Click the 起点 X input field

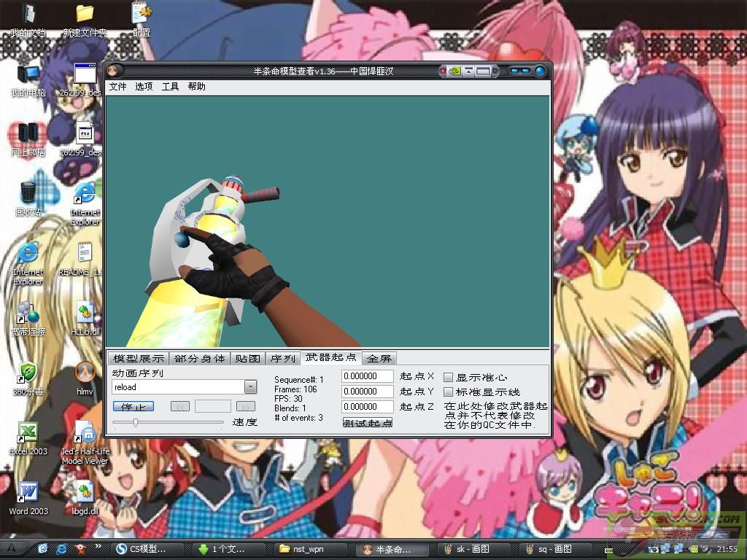click(x=368, y=376)
